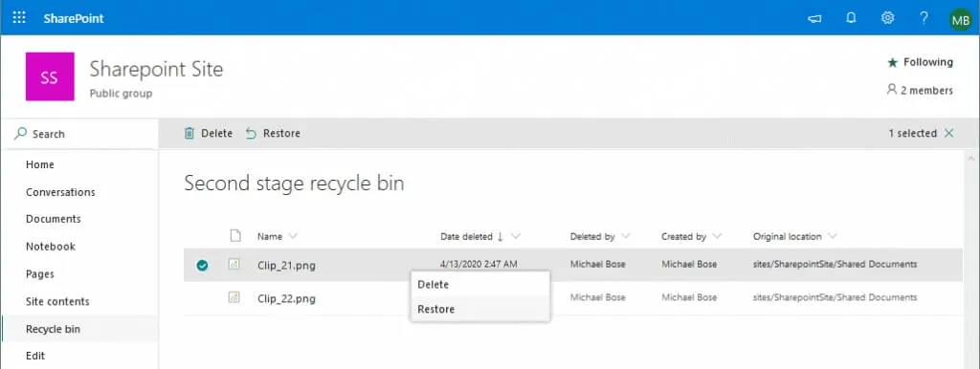Click the Date deleted sort arrow
This screenshot has height=369, width=980.
point(500,237)
